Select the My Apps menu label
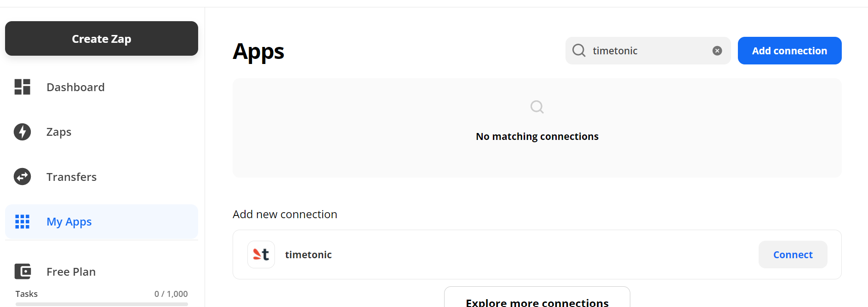This screenshot has width=868, height=307. (x=69, y=221)
